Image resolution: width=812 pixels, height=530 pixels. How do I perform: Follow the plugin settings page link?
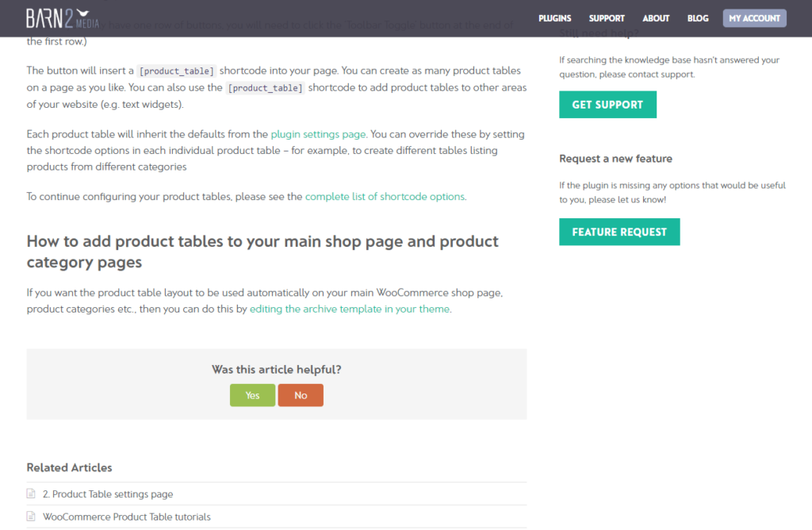pyautogui.click(x=318, y=134)
